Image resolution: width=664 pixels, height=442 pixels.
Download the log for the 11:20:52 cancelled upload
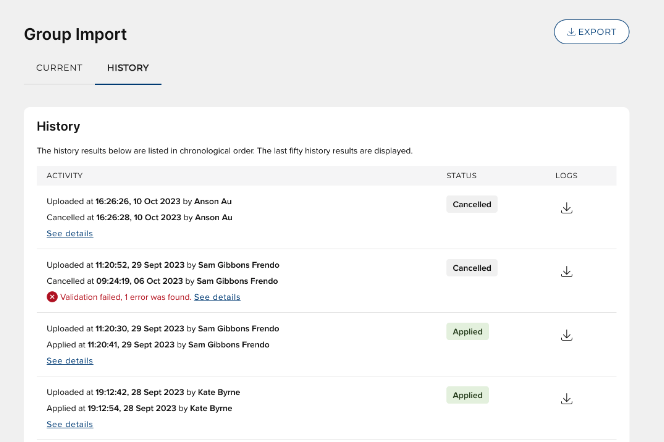coord(566,272)
